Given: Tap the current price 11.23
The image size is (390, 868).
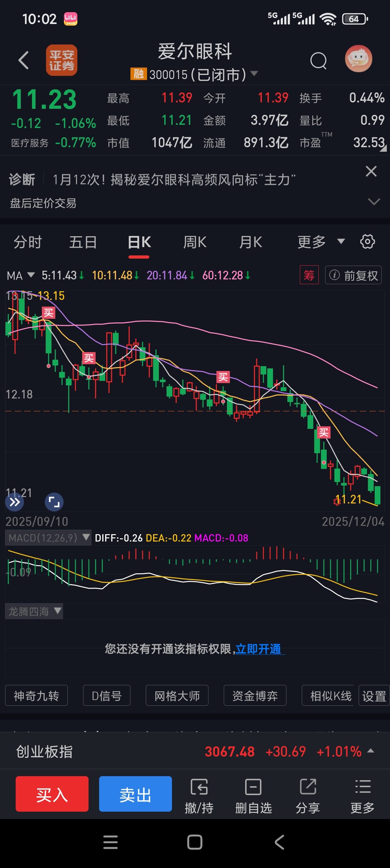Looking at the screenshot, I should tap(44, 100).
